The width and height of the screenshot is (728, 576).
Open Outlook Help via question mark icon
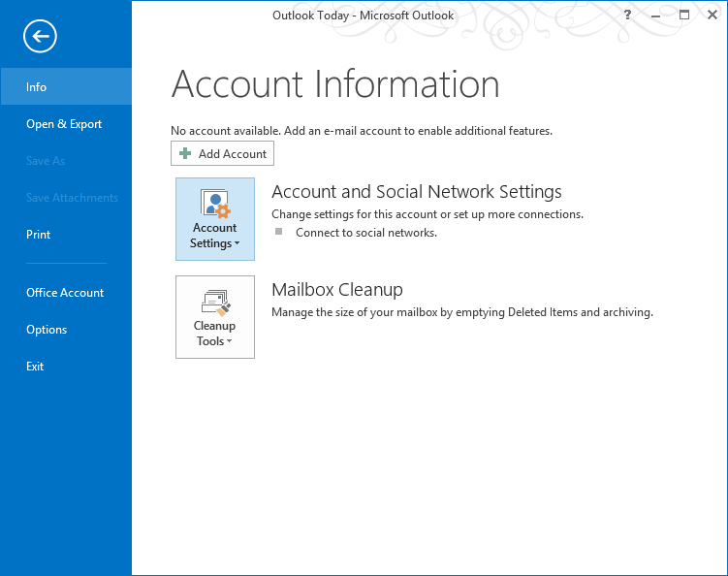click(629, 16)
